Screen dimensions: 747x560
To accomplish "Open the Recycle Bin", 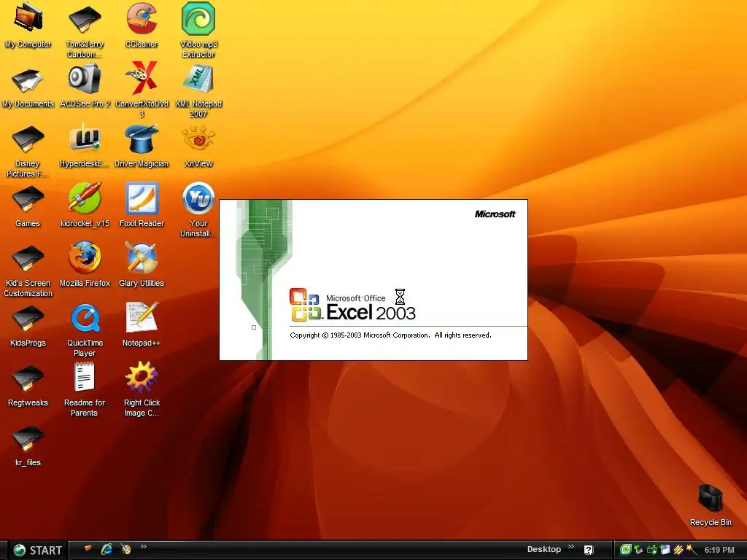I will tap(711, 505).
